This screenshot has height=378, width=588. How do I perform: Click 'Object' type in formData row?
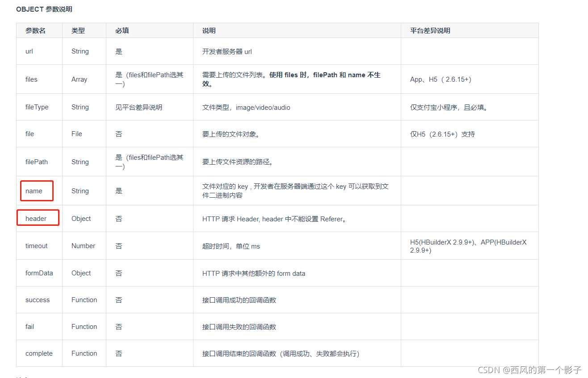point(81,273)
